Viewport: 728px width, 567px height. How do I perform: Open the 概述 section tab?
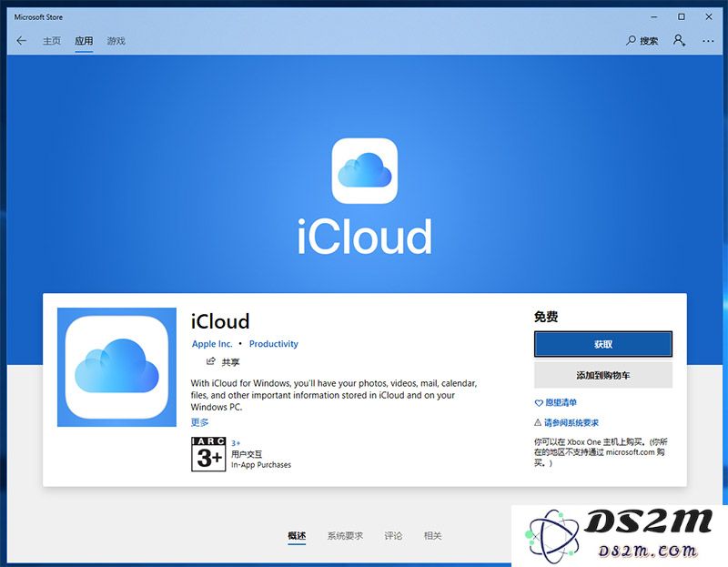point(297,535)
